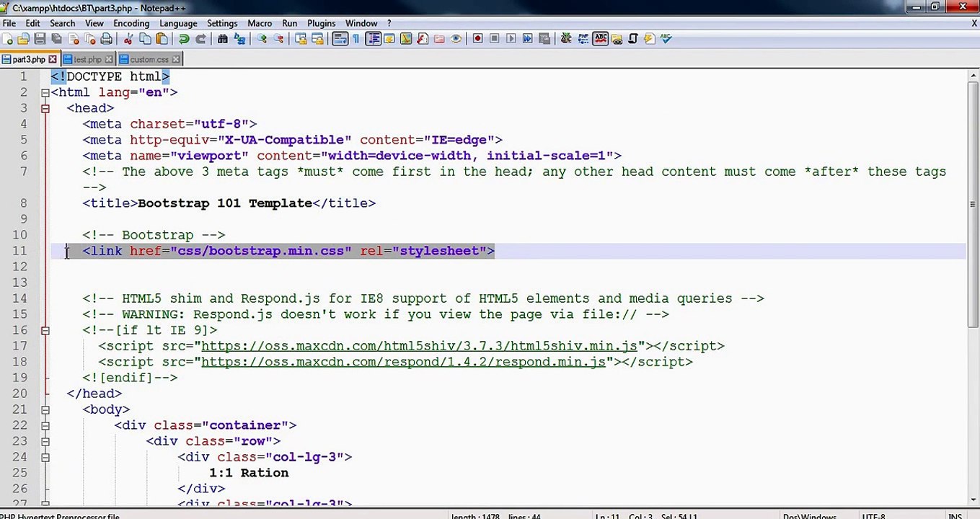Click the vertical scrollbar thumb
The image size is (980, 519).
tap(972, 204)
